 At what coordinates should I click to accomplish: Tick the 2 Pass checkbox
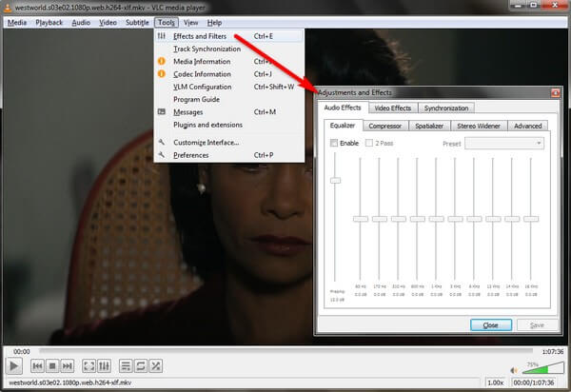(x=369, y=143)
